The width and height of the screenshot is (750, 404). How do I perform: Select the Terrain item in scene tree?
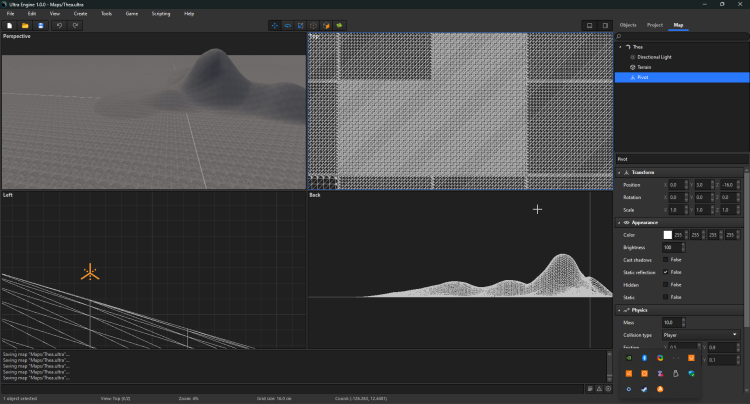pyautogui.click(x=645, y=66)
